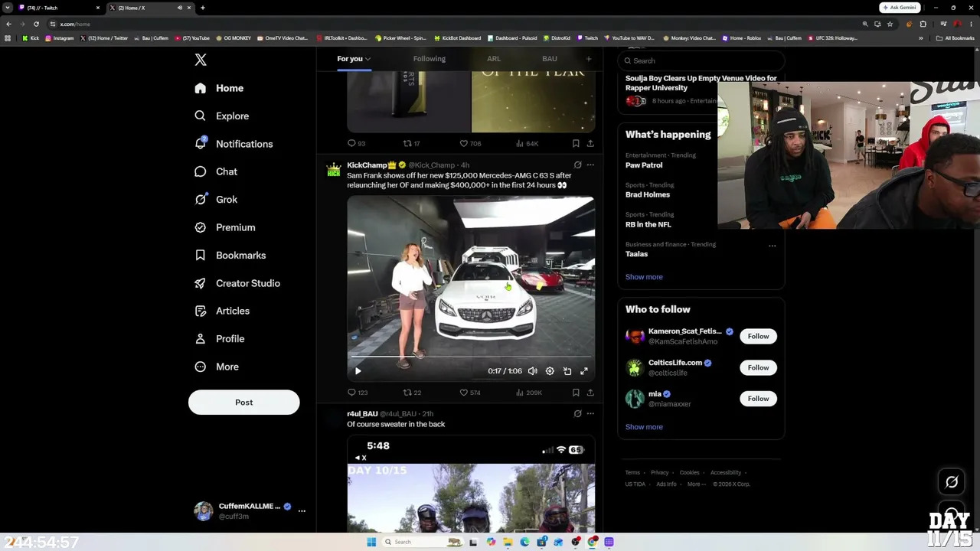This screenshot has height=551, width=980.
Task: Share the KickChamp post
Action: pyautogui.click(x=590, y=393)
